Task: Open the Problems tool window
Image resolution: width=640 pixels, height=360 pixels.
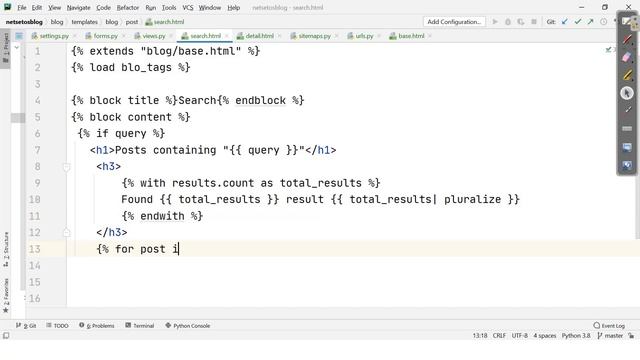Action: coord(97,326)
